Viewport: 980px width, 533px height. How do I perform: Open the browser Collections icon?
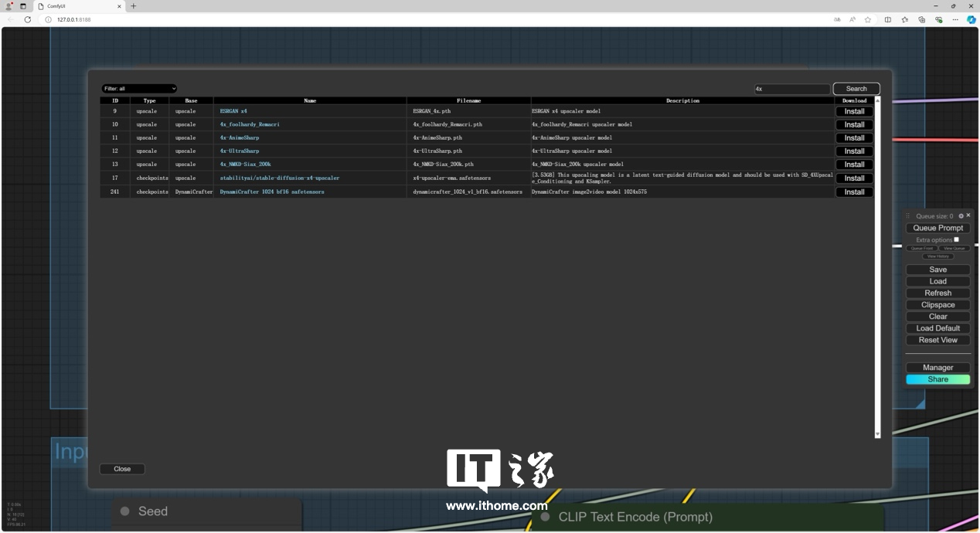click(x=922, y=19)
